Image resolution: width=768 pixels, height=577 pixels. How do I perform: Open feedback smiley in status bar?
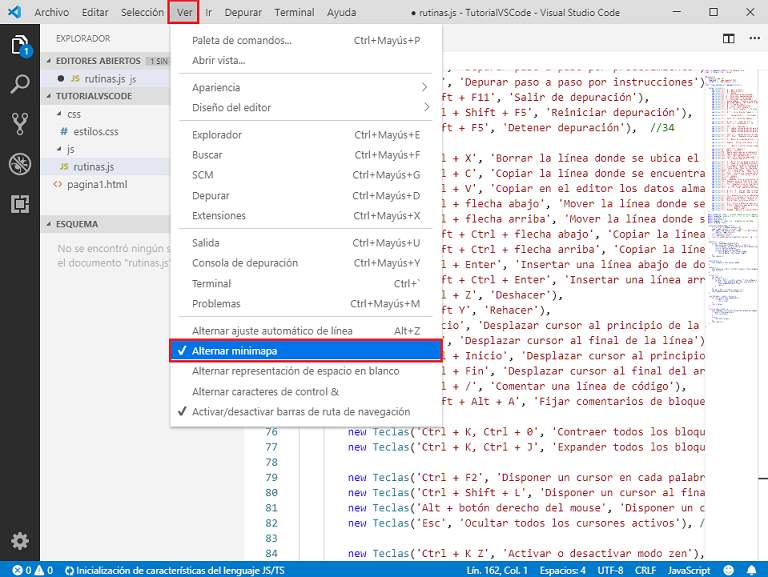coord(729,570)
